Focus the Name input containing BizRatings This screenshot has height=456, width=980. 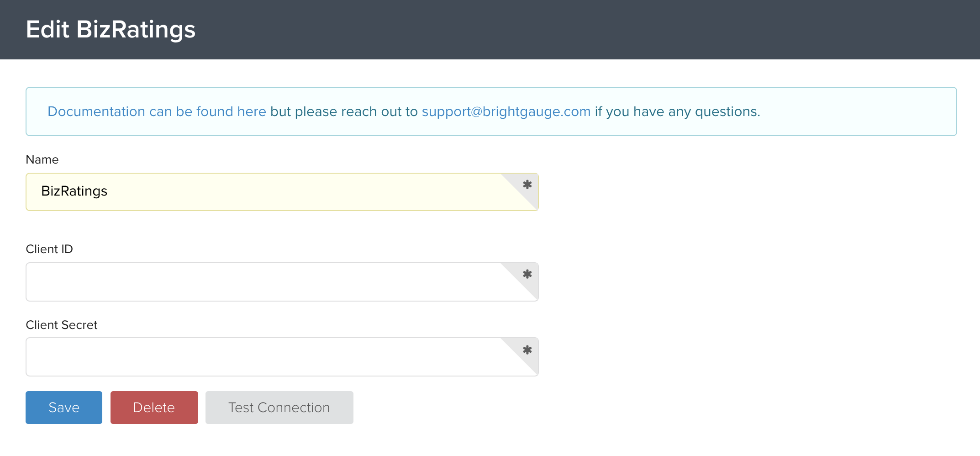[282, 192]
